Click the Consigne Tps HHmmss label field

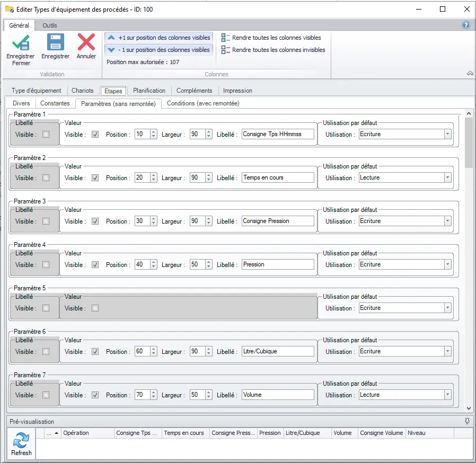tap(278, 134)
